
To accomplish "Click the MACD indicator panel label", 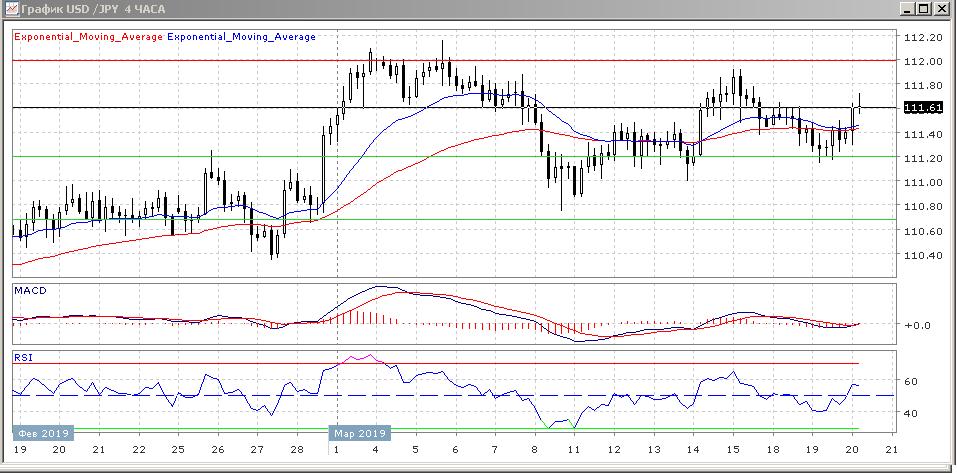I will tap(30, 290).
